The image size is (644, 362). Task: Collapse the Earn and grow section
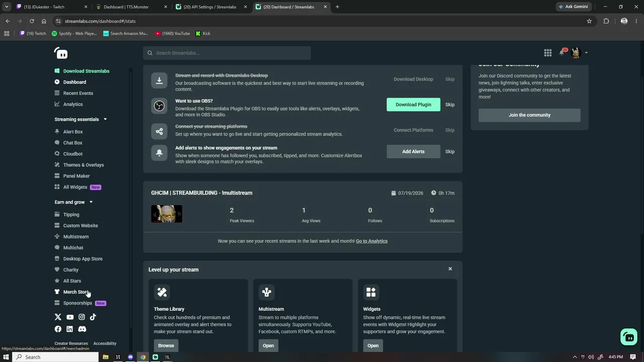click(x=91, y=202)
